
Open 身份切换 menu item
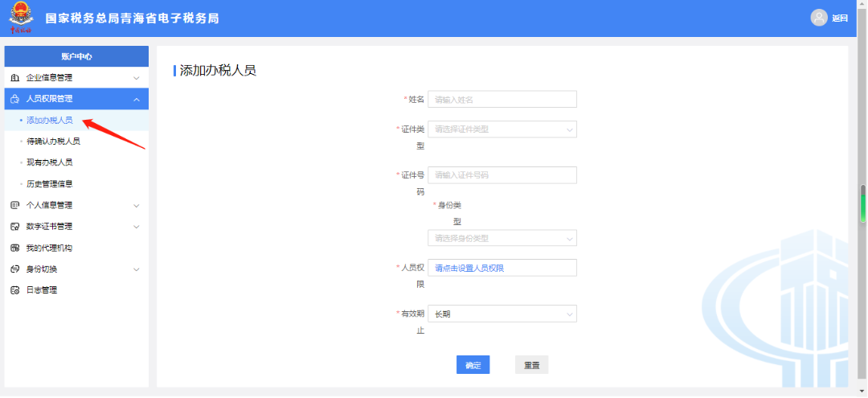point(76,269)
